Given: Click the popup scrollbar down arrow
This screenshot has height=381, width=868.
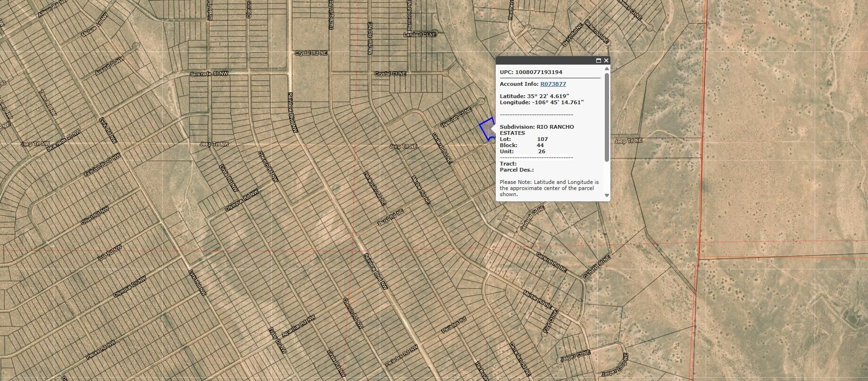Looking at the screenshot, I should click(x=607, y=195).
